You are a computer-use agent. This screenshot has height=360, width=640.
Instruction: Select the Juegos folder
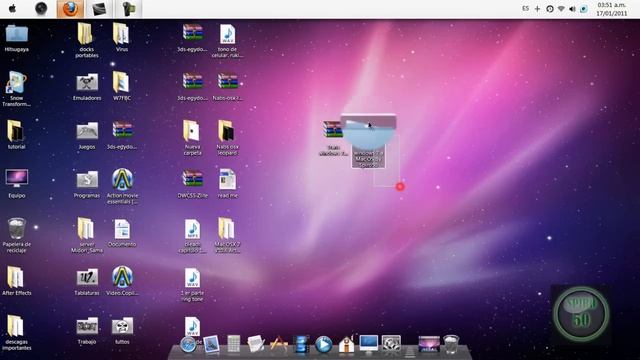(87, 136)
